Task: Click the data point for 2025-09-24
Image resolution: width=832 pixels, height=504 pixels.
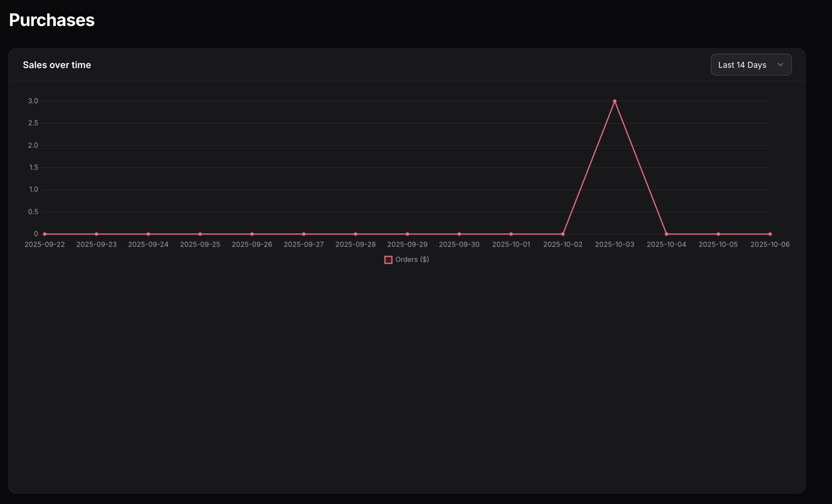Action: (x=148, y=234)
